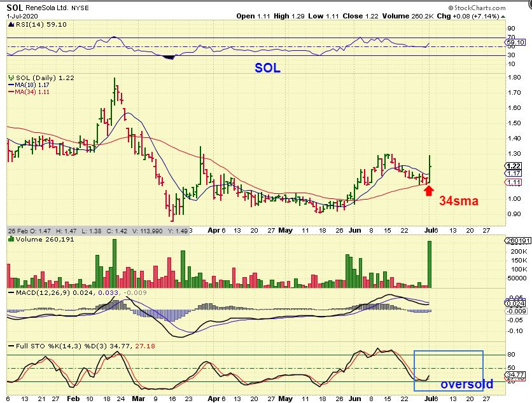This screenshot has width=532, height=403.
Task: Click the small icon before RSI(14) label
Action: (x=11, y=24)
